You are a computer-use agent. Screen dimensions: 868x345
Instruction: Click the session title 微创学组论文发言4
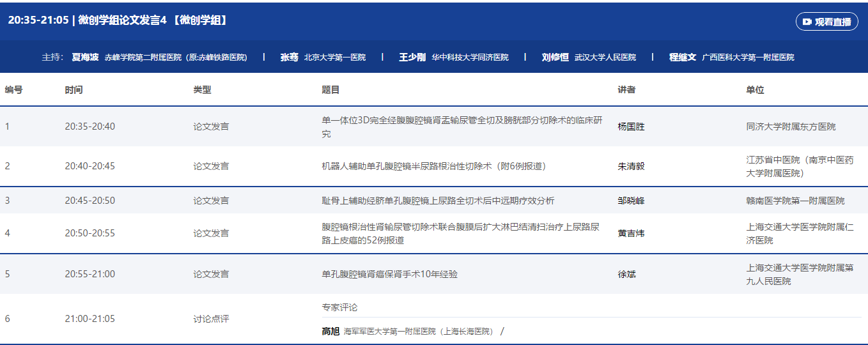153,20
